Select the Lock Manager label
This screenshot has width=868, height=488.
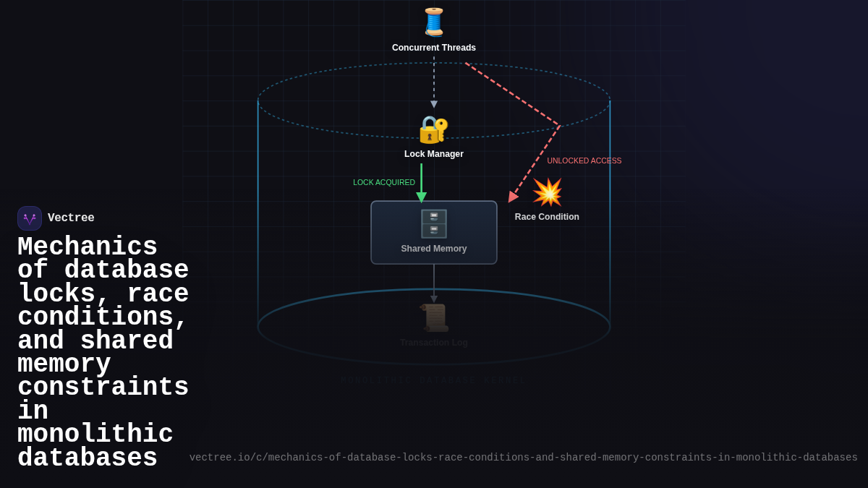(434, 154)
